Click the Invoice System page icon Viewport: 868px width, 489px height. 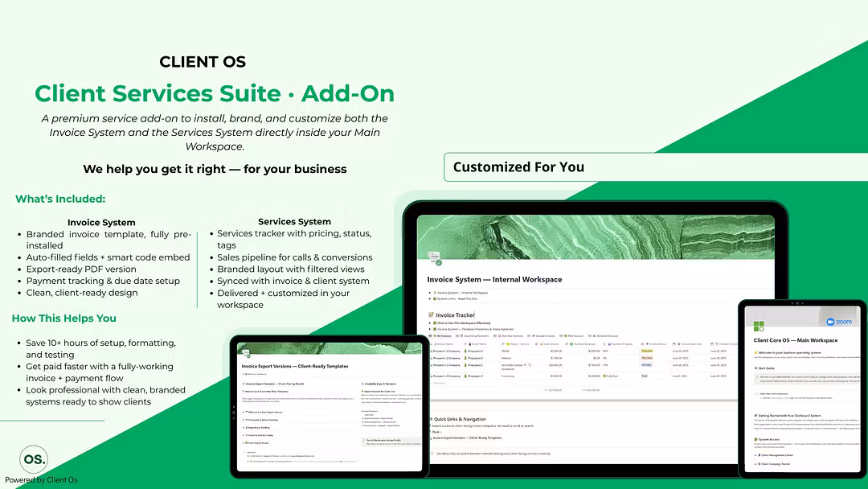pyautogui.click(x=435, y=258)
